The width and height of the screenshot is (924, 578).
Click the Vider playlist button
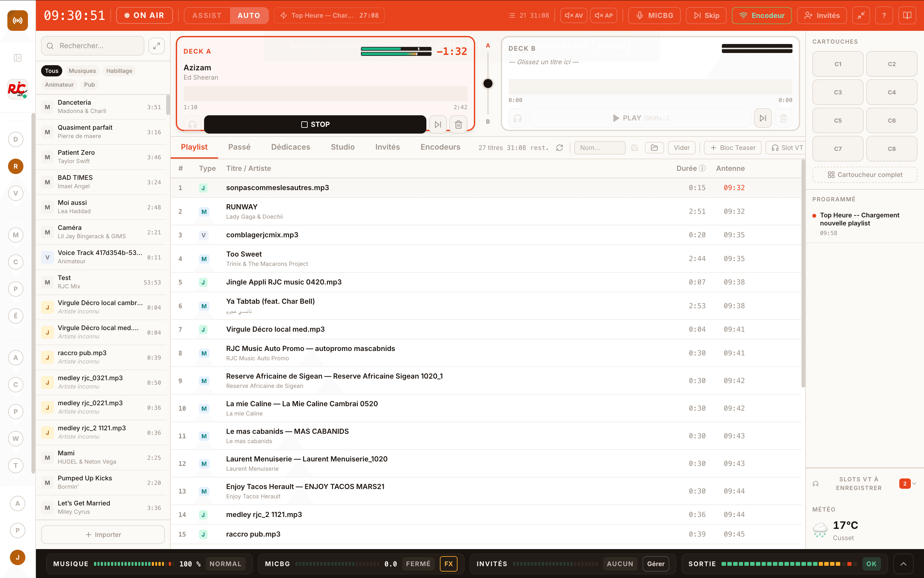(x=681, y=148)
